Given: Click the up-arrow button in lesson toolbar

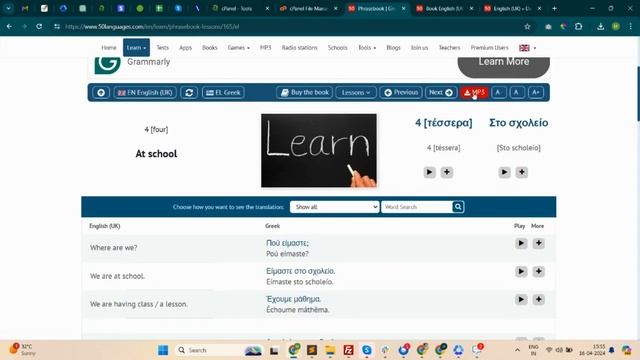Looking at the screenshot, I should coord(101,93).
